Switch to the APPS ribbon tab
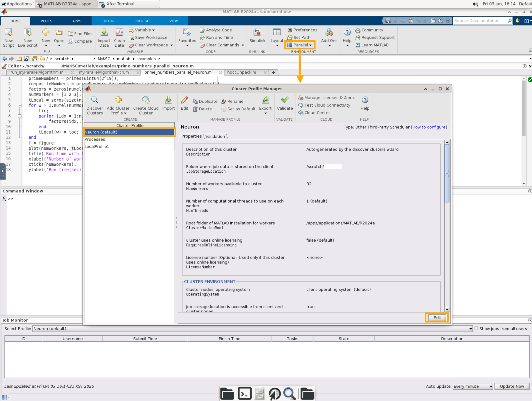532x401 pixels. pos(77,21)
